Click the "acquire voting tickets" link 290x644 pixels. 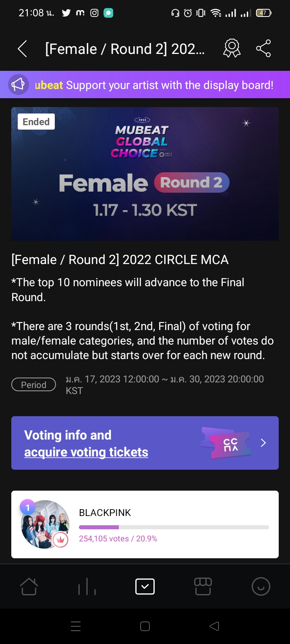[x=86, y=452]
